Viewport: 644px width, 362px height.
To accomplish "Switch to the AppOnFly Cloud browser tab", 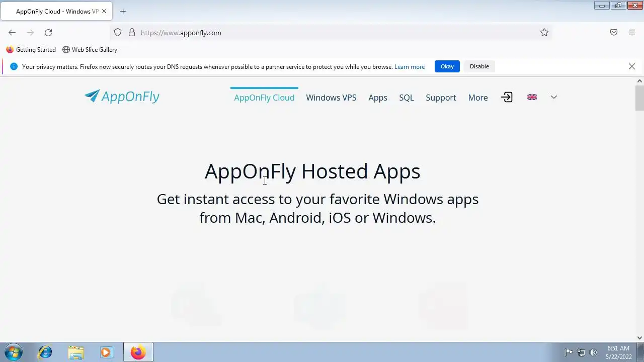I will [56, 12].
